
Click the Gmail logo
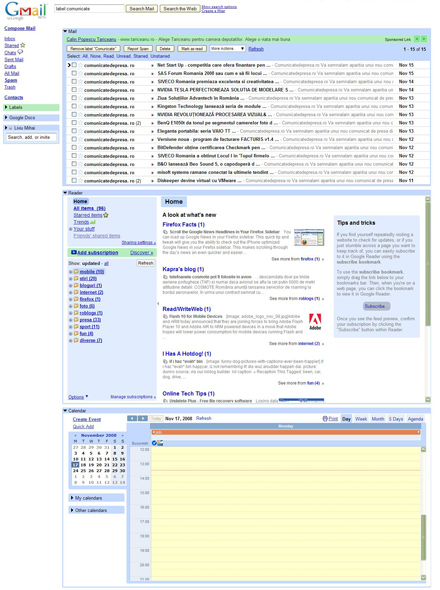click(x=26, y=11)
